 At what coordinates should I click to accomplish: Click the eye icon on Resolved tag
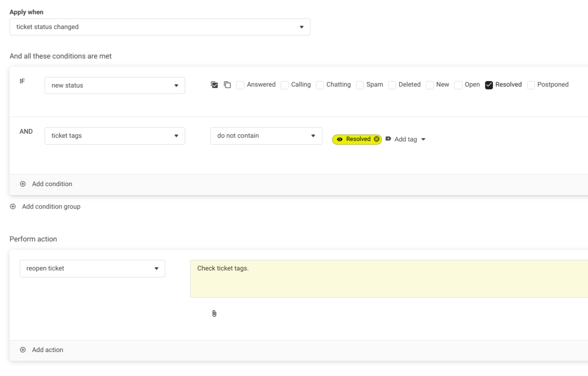pos(340,139)
